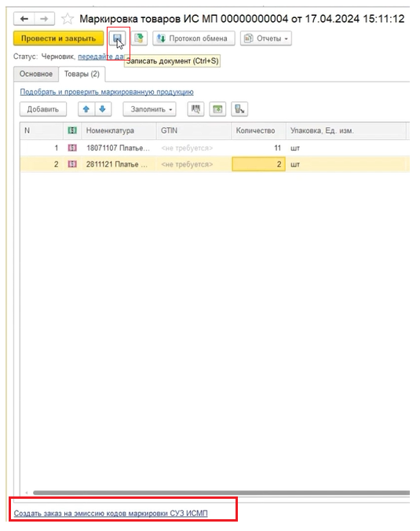Image resolution: width=420 pixels, height=531 pixels.
Task: Add document to favorites with star icon
Action: coord(68,19)
